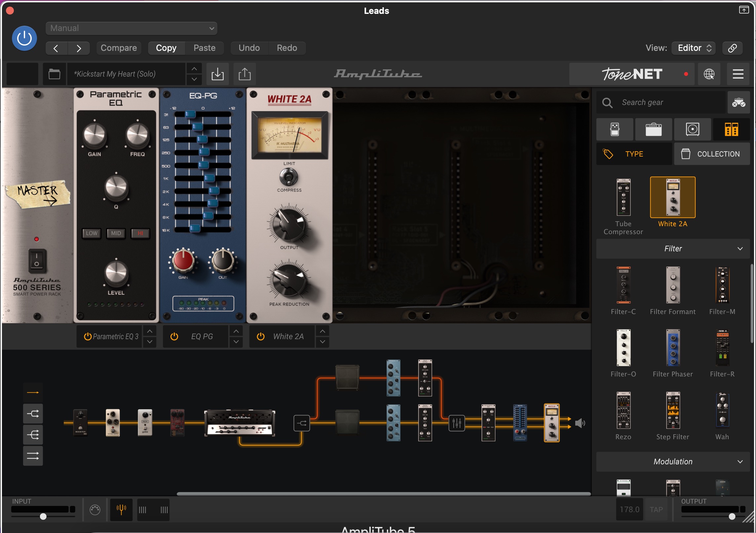Step the preset name up arrow
Screen dimensions: 756x533
(x=194, y=69)
